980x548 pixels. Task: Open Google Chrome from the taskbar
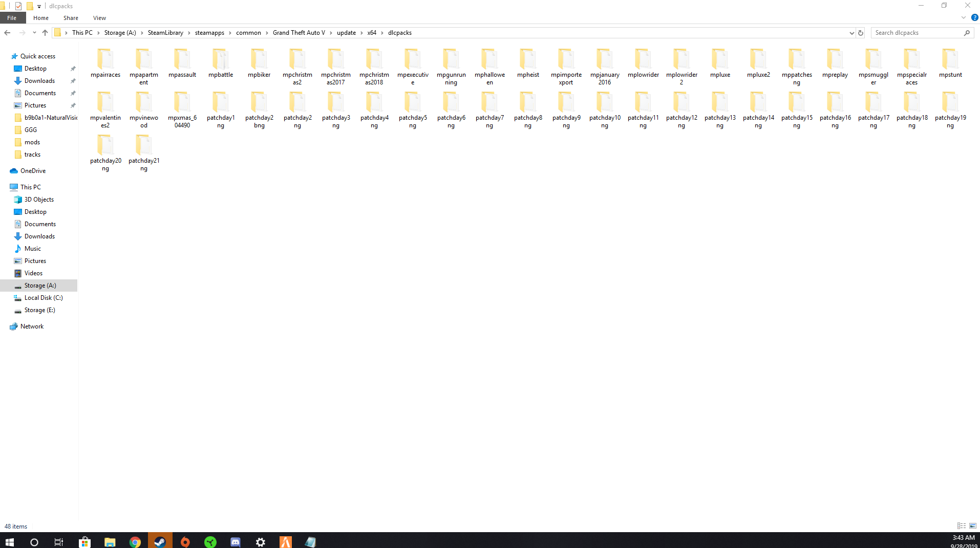coord(135,541)
